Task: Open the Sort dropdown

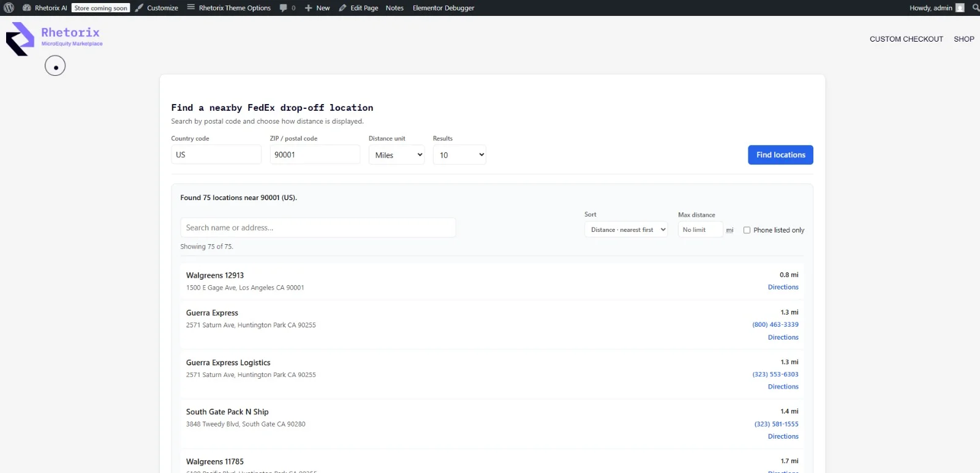Action: click(626, 229)
